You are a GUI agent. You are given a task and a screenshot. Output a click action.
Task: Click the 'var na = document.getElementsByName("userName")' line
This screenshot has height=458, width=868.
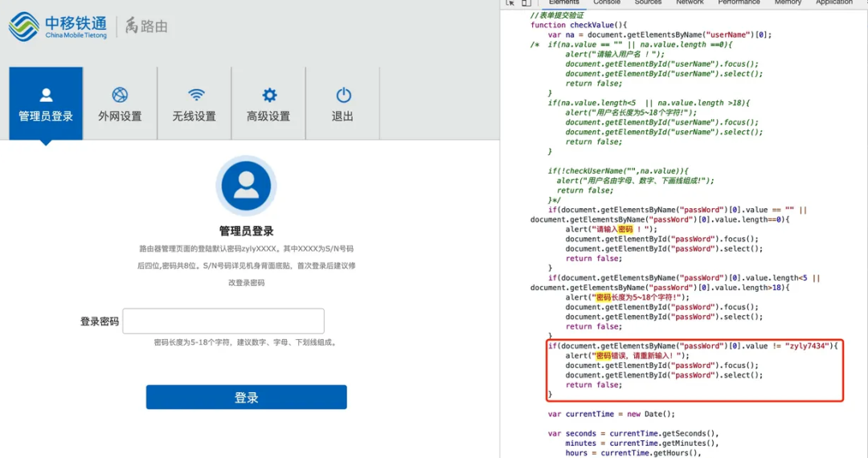659,35
